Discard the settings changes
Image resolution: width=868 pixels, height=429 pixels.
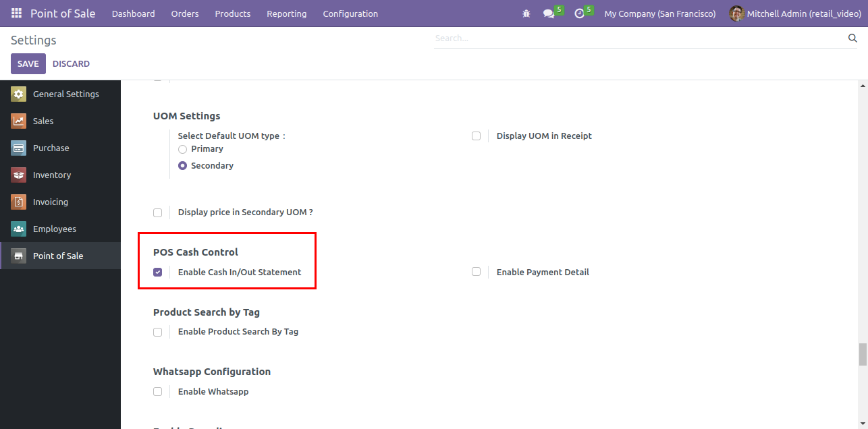(x=71, y=63)
